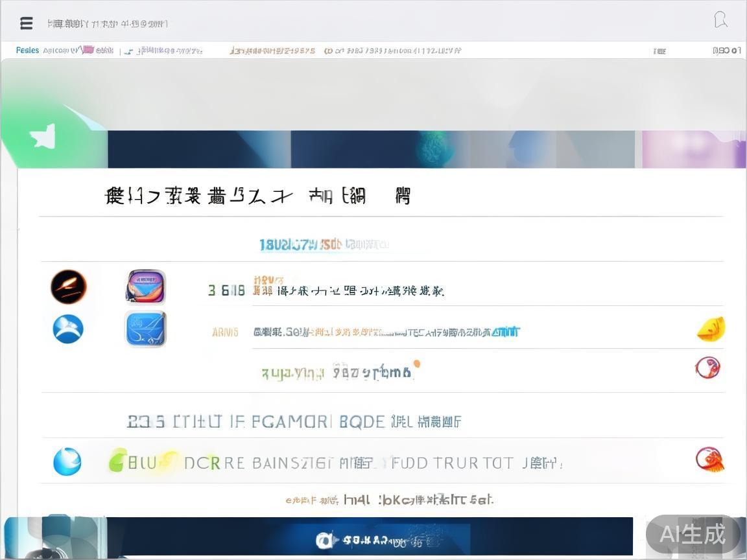Open the blue airplane app icon
Viewport: 747px width, 560px height.
[145, 329]
